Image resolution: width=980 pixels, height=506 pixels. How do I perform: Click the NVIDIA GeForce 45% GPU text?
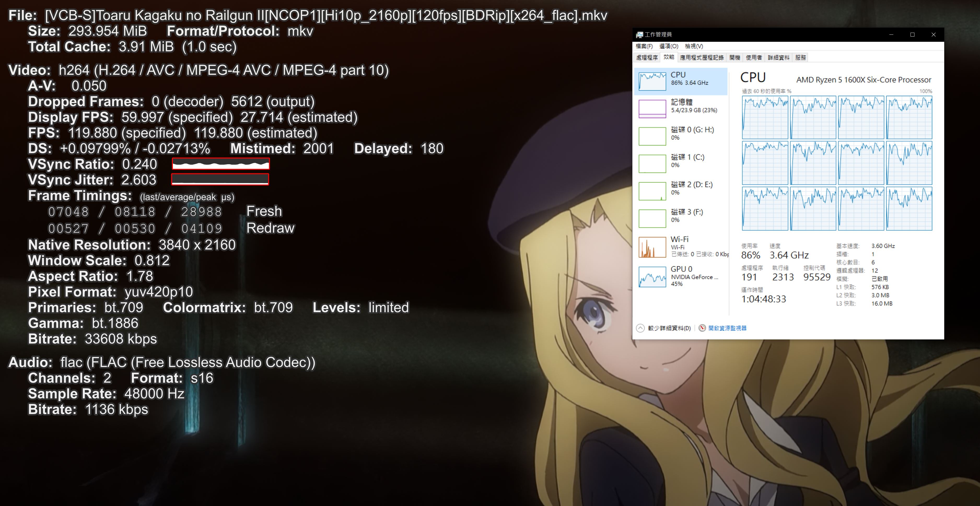[x=694, y=280]
